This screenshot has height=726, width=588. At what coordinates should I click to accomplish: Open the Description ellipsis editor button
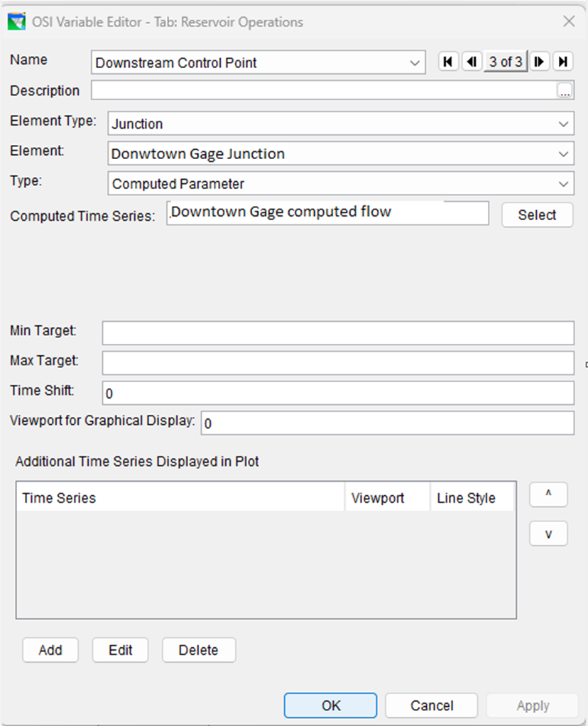565,91
